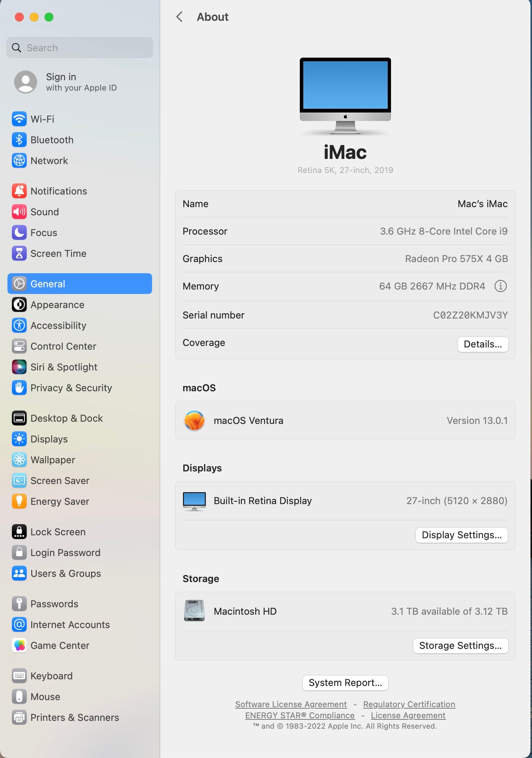The height and width of the screenshot is (758, 532).
Task: Open Screen Time hourglass icon
Action: (x=19, y=254)
